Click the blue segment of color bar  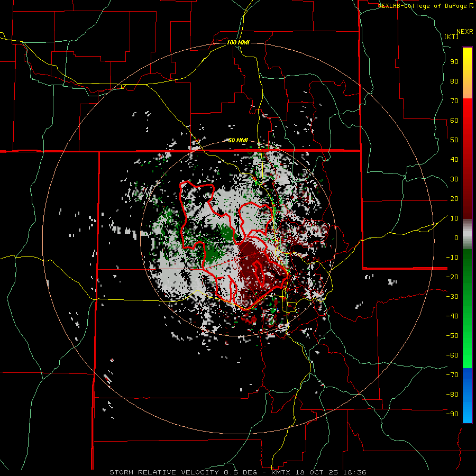[x=467, y=396]
